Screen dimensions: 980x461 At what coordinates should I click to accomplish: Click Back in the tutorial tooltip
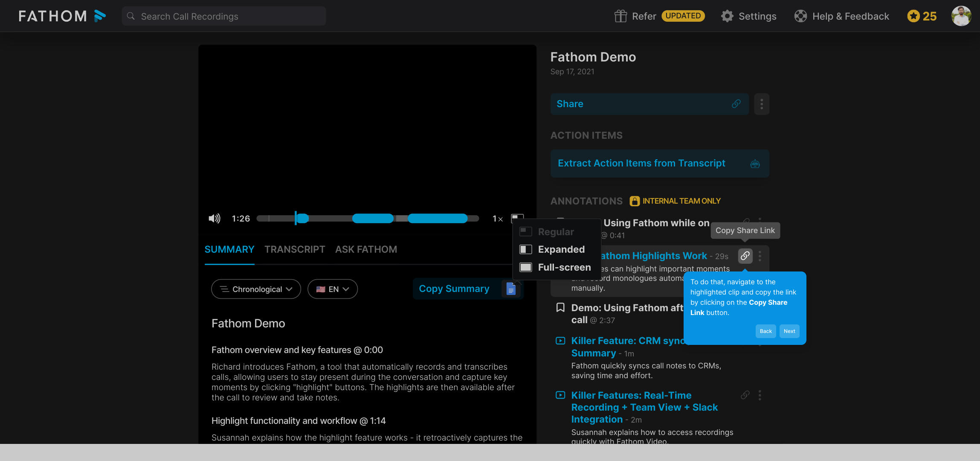point(765,331)
